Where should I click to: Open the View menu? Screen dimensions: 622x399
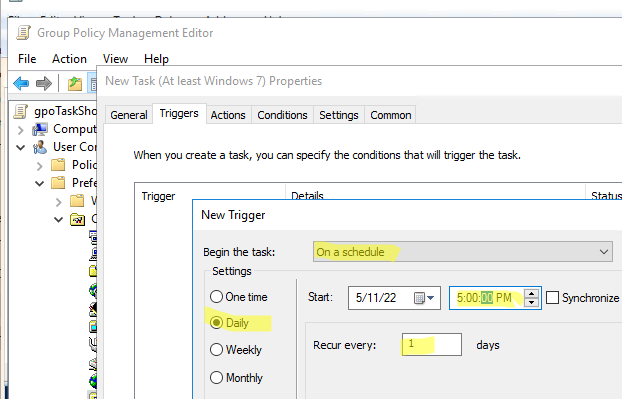coord(115,59)
